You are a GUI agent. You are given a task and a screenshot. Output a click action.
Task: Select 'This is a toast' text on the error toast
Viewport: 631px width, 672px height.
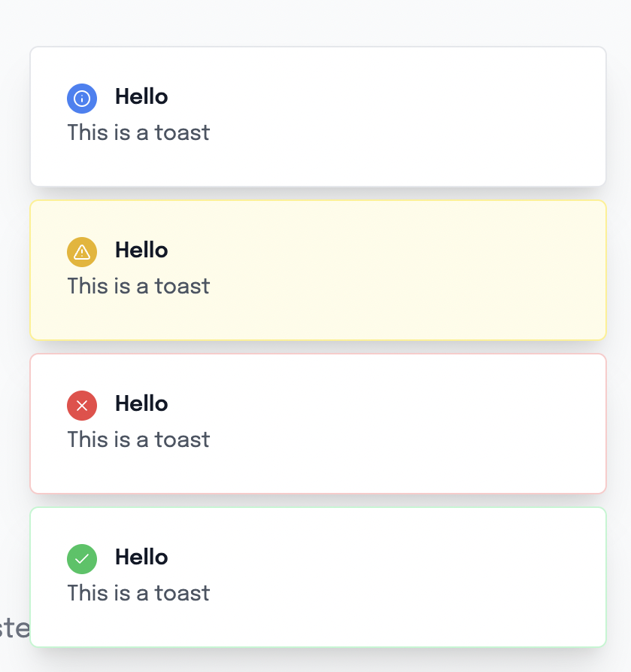point(138,439)
